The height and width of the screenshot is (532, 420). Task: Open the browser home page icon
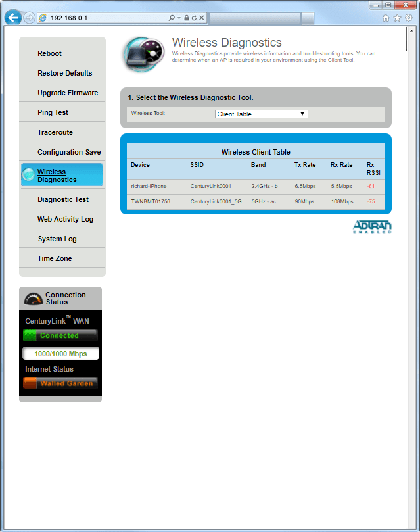tap(386, 18)
